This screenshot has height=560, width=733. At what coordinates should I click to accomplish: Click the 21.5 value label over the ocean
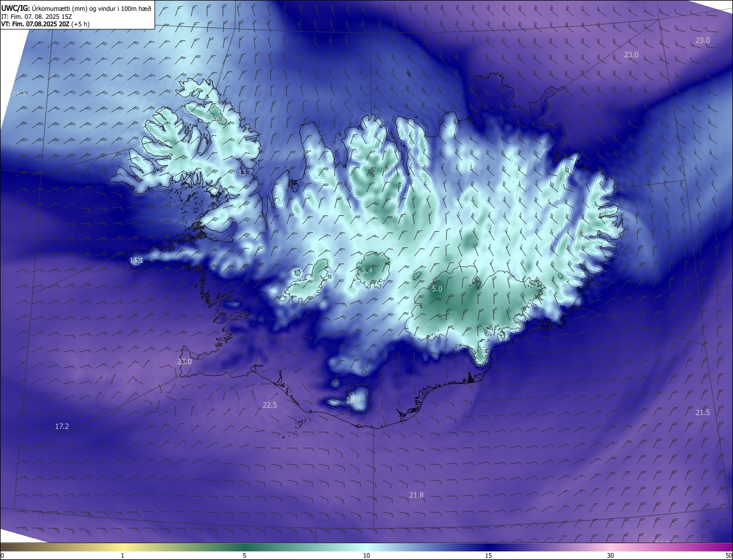[x=703, y=412]
